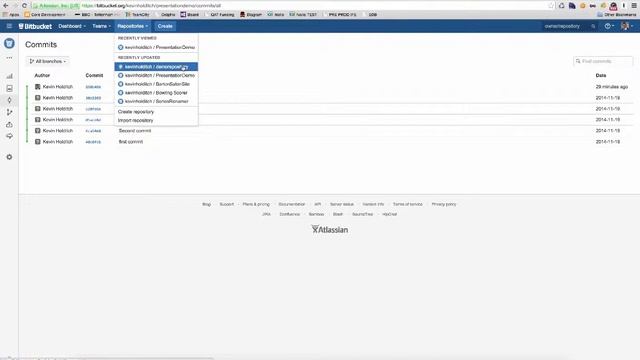
Task: Click the Author column header
Action: (x=42, y=76)
